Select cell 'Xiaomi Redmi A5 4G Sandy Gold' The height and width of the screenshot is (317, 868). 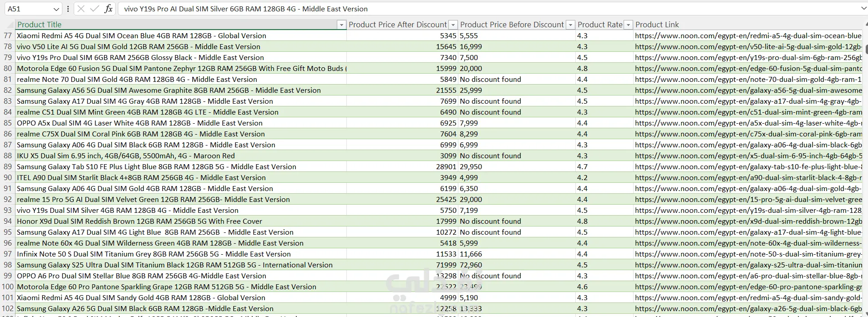pos(181,297)
